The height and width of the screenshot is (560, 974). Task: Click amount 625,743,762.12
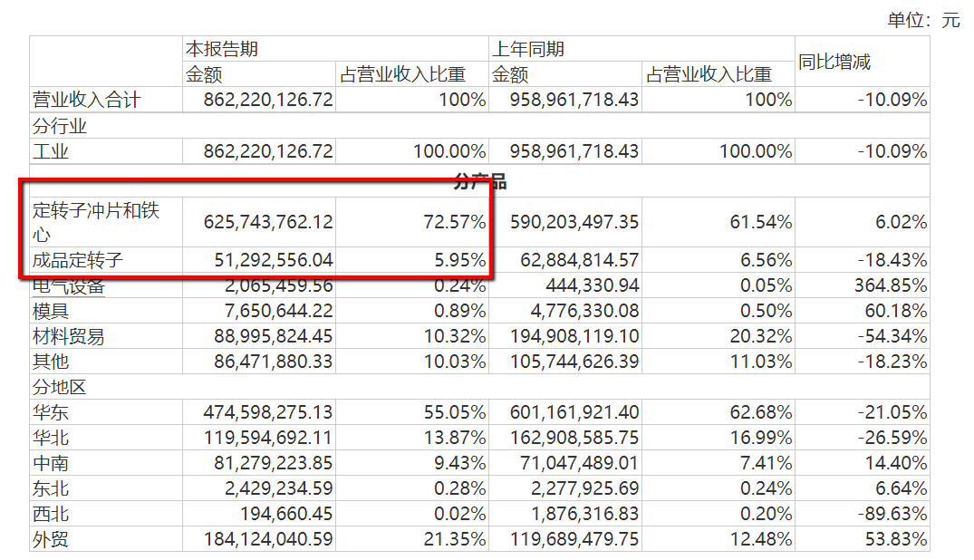pos(259,222)
